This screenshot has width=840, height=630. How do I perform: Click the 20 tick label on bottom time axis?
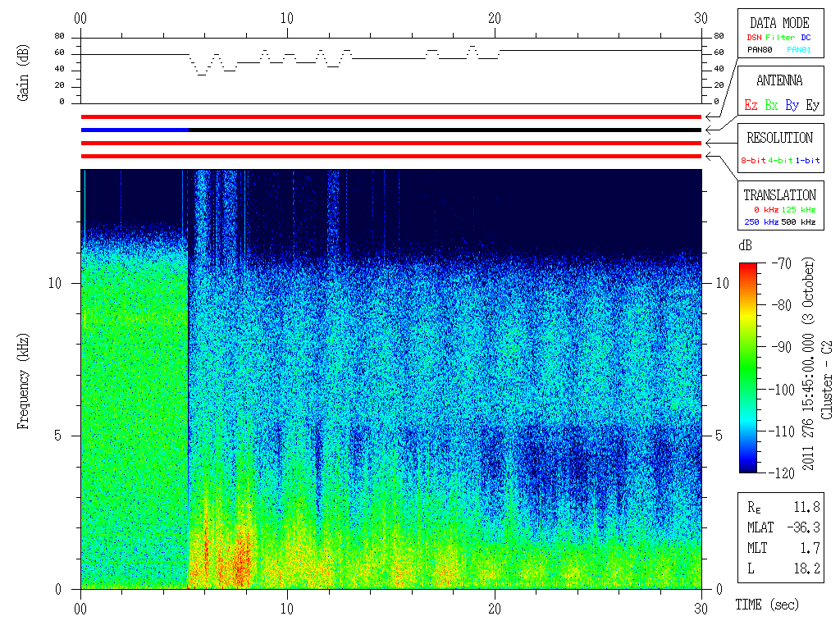[495, 609]
